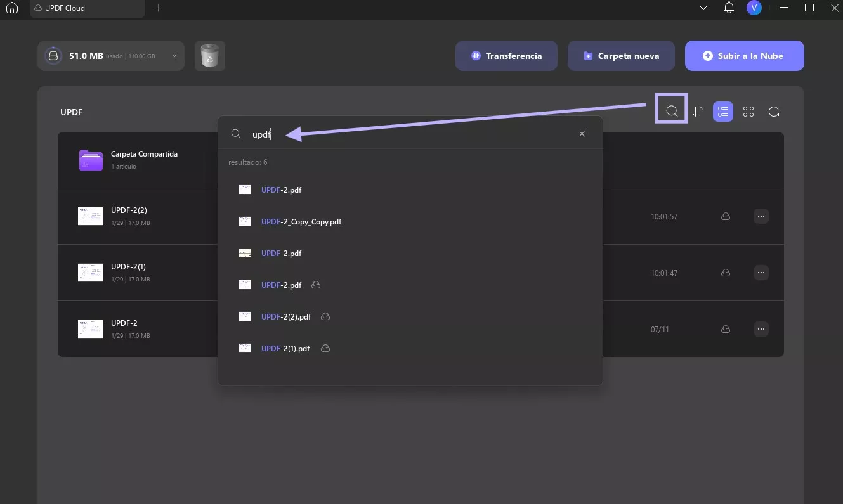Open the V user avatar menu
Image resolution: width=843 pixels, height=504 pixels.
(x=754, y=8)
